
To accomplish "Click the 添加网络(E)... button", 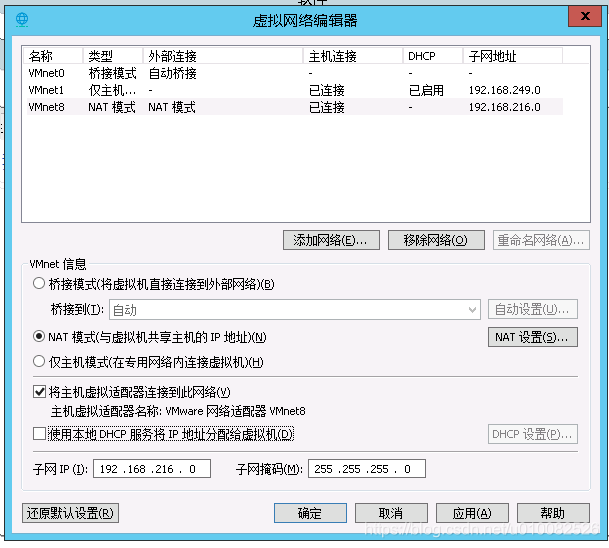I will 331,240.
